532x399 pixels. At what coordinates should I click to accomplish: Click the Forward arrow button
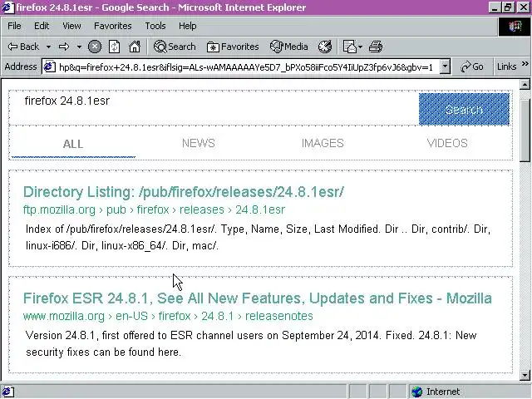[64, 47]
